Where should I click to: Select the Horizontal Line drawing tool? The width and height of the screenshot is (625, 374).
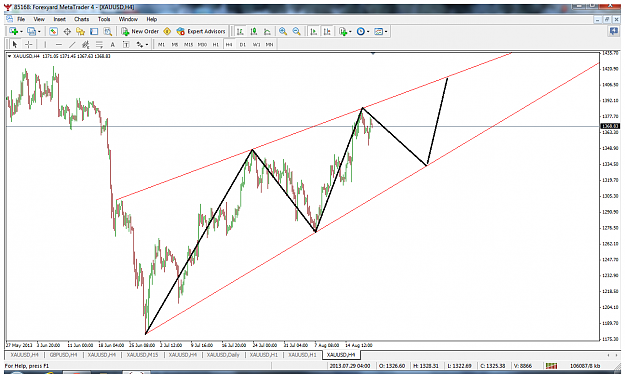coord(59,45)
